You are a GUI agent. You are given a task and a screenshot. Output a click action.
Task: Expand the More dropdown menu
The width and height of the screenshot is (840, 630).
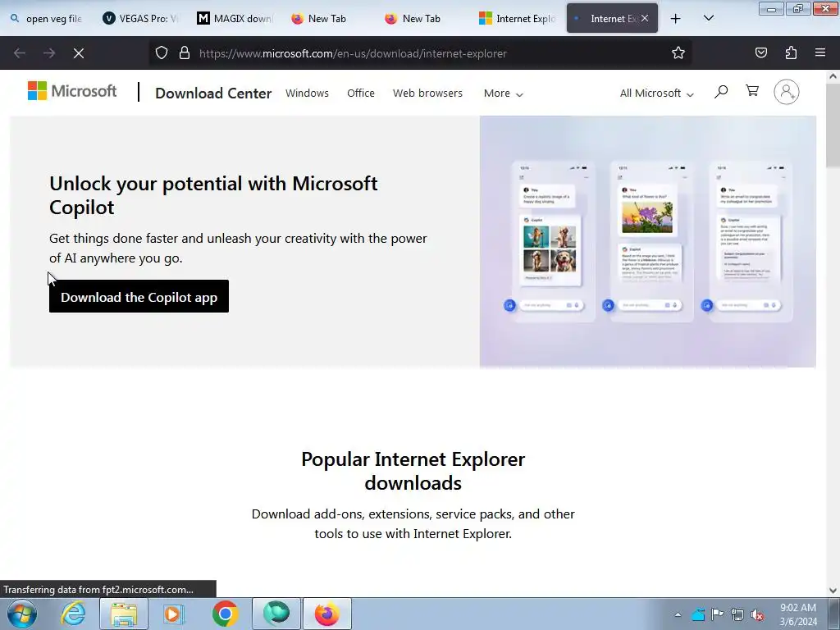(503, 94)
